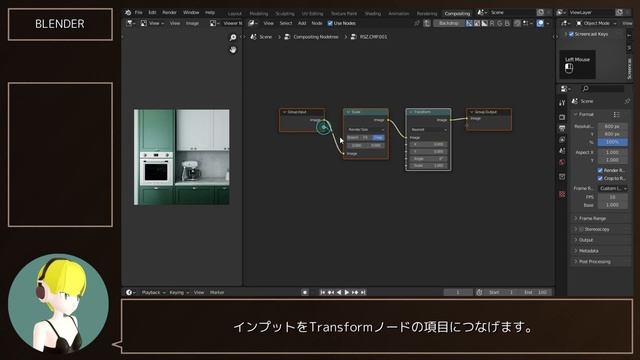Open the View Layer properties tab icon
This screenshot has width=640, height=360.
point(562,140)
